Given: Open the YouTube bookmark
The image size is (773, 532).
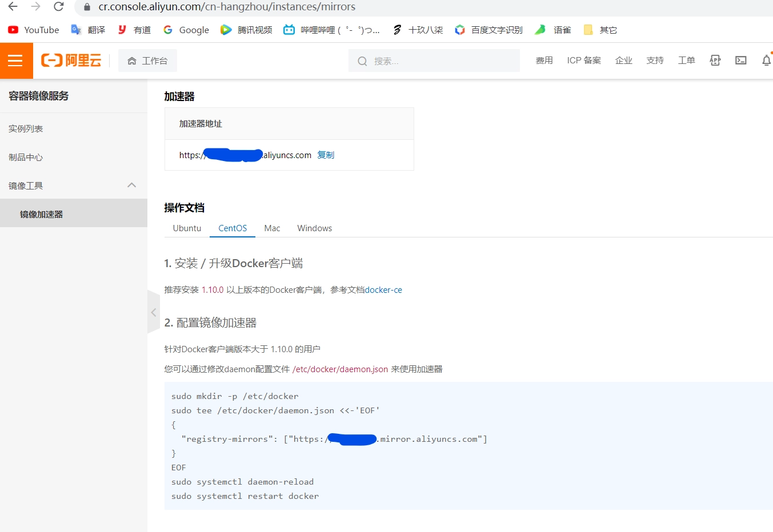Looking at the screenshot, I should click(x=33, y=30).
